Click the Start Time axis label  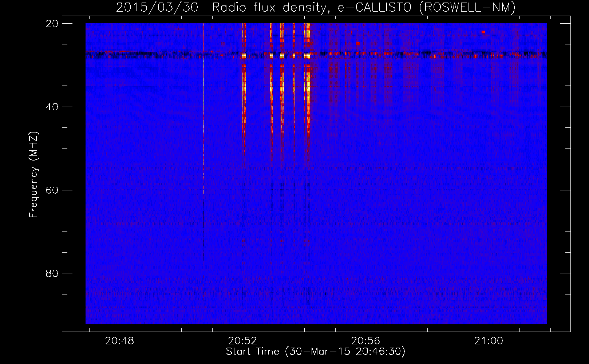coord(316,352)
